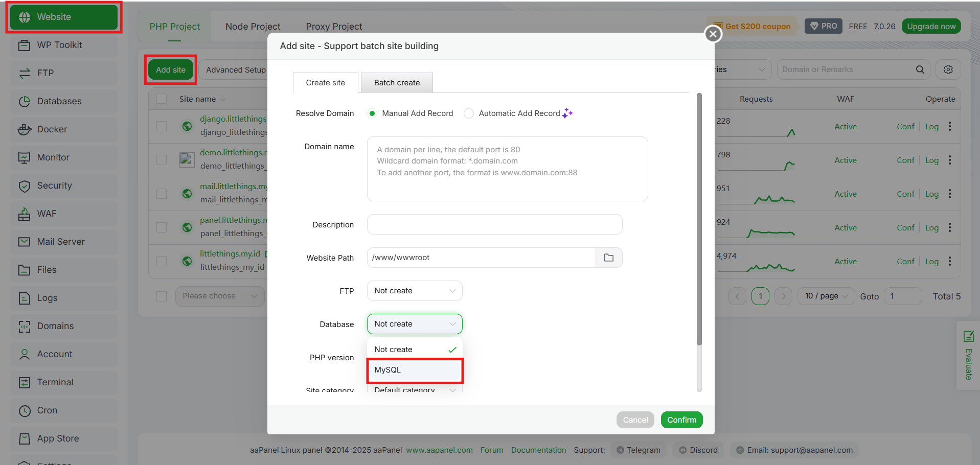
Task: Open table settings gear icon
Action: pyautogui.click(x=948, y=69)
